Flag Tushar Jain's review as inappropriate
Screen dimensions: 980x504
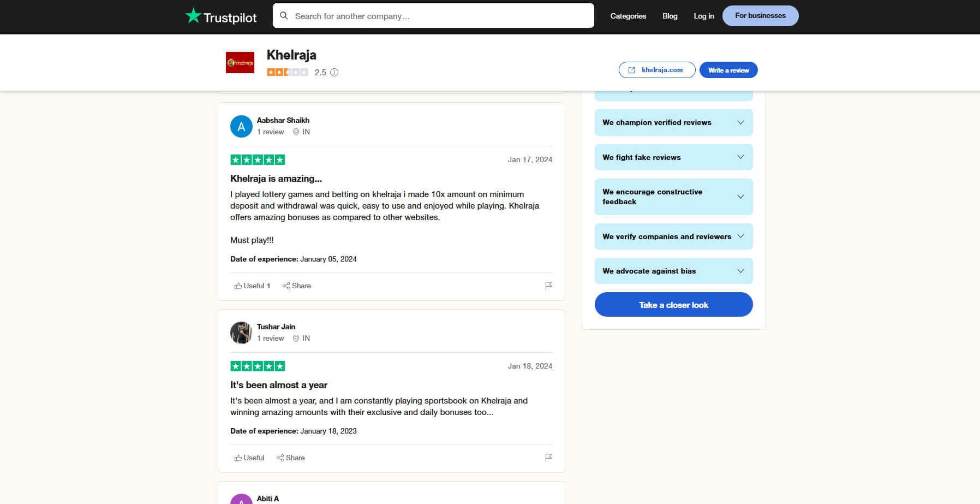(548, 458)
